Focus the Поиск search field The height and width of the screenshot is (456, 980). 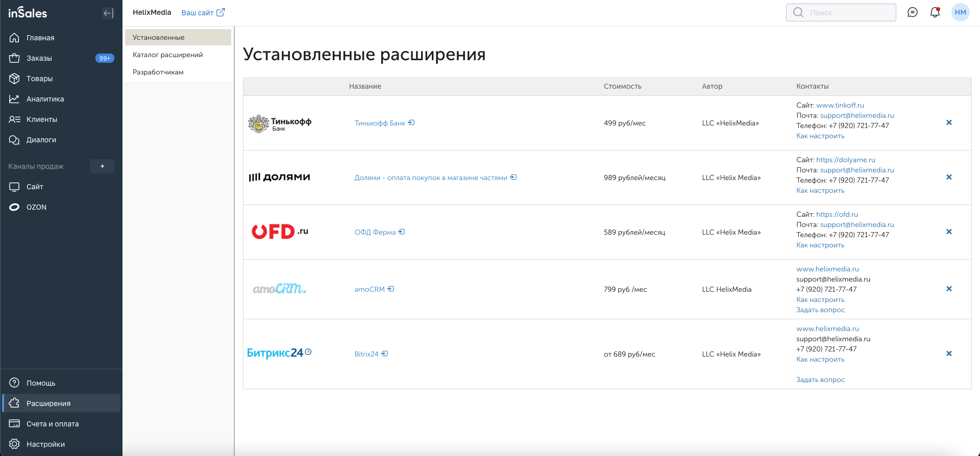click(841, 12)
